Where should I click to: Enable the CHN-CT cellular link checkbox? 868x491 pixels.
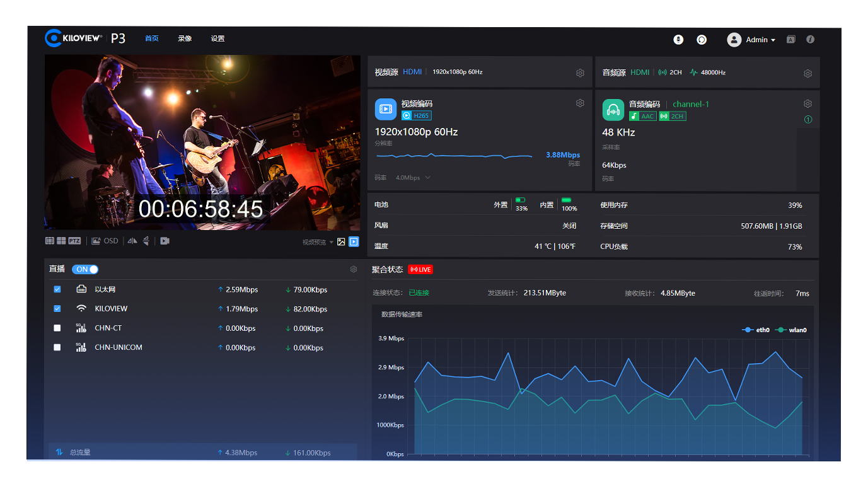point(57,328)
